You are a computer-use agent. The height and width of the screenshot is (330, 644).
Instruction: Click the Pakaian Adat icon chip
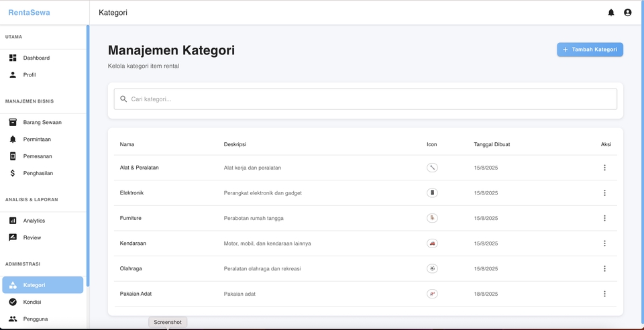click(x=432, y=294)
